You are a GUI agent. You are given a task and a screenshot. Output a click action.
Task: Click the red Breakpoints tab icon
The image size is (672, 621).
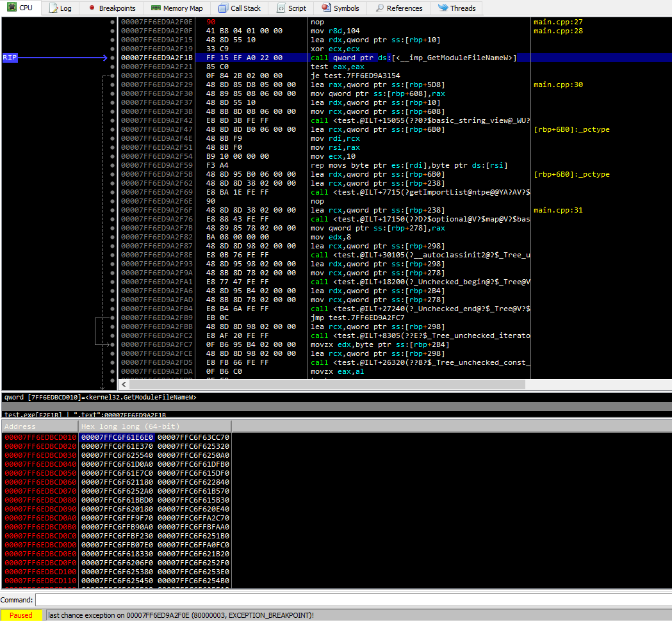pyautogui.click(x=92, y=8)
